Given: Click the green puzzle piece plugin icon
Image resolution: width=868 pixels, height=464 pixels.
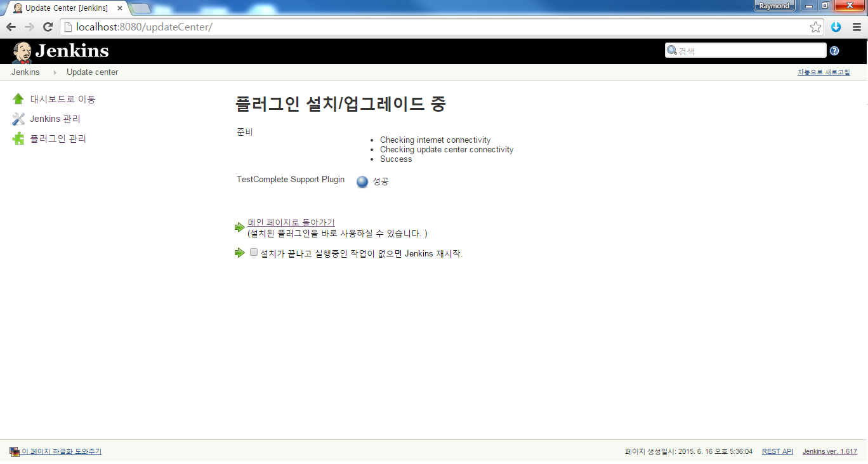Looking at the screenshot, I should point(18,138).
